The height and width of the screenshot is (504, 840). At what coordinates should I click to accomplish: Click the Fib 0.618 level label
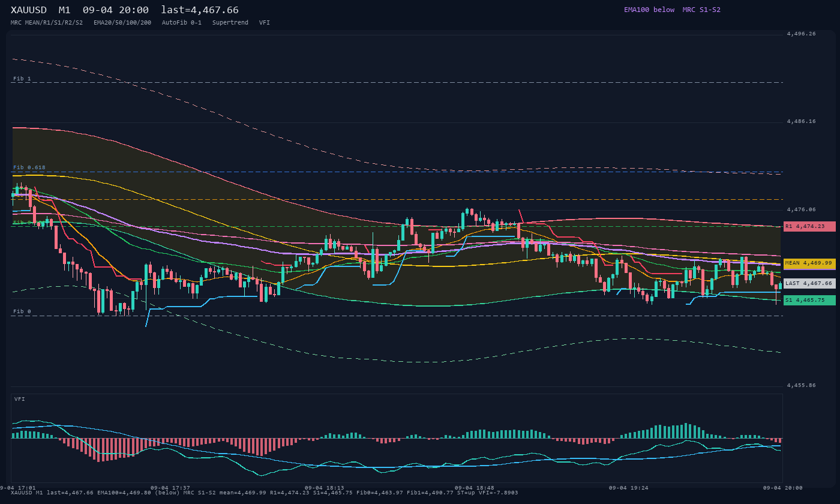(x=29, y=167)
